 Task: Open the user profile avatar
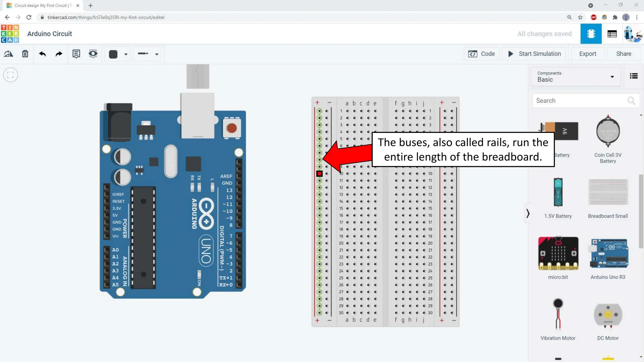click(x=633, y=34)
